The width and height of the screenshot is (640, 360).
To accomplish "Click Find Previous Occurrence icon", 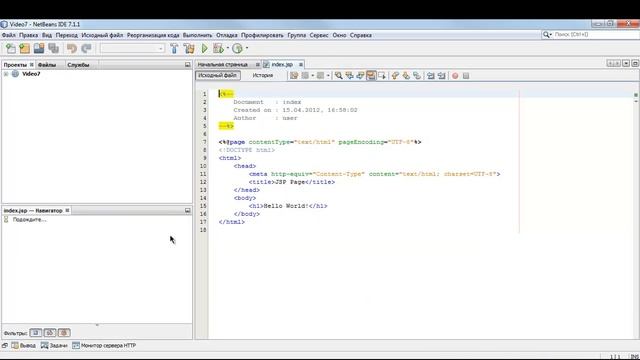I will pos(349,76).
